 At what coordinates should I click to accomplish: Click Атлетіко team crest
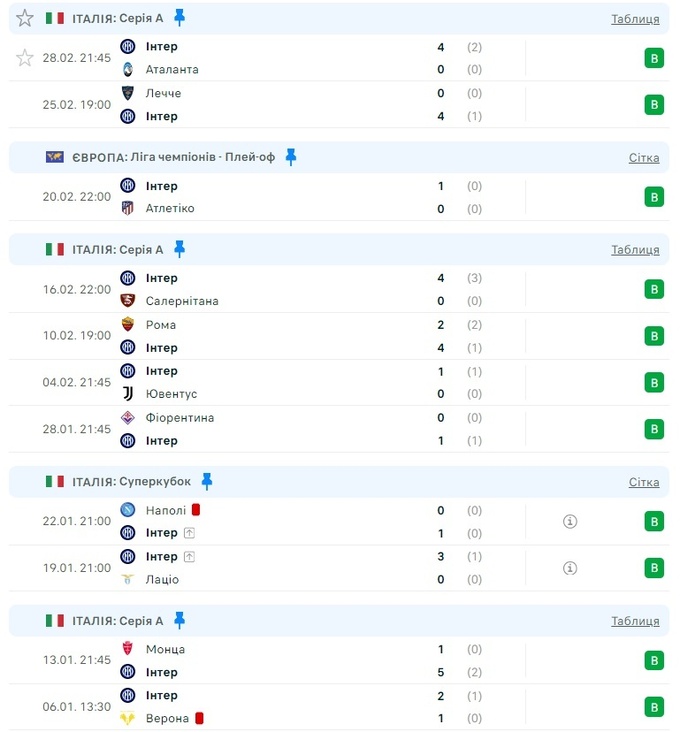pos(127,209)
